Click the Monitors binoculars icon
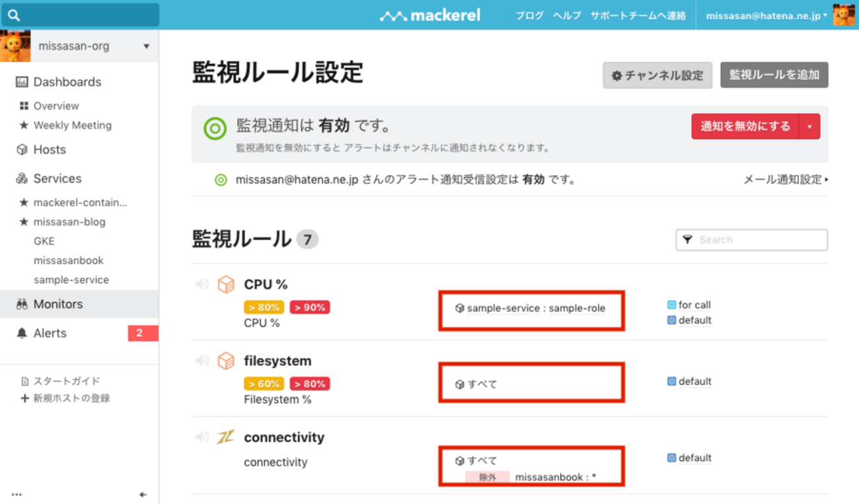This screenshot has height=504, width=859. pyautogui.click(x=22, y=304)
